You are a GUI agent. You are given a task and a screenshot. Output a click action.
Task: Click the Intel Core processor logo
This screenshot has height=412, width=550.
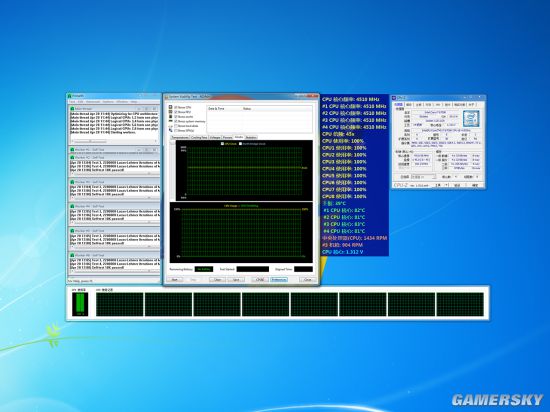(x=470, y=118)
